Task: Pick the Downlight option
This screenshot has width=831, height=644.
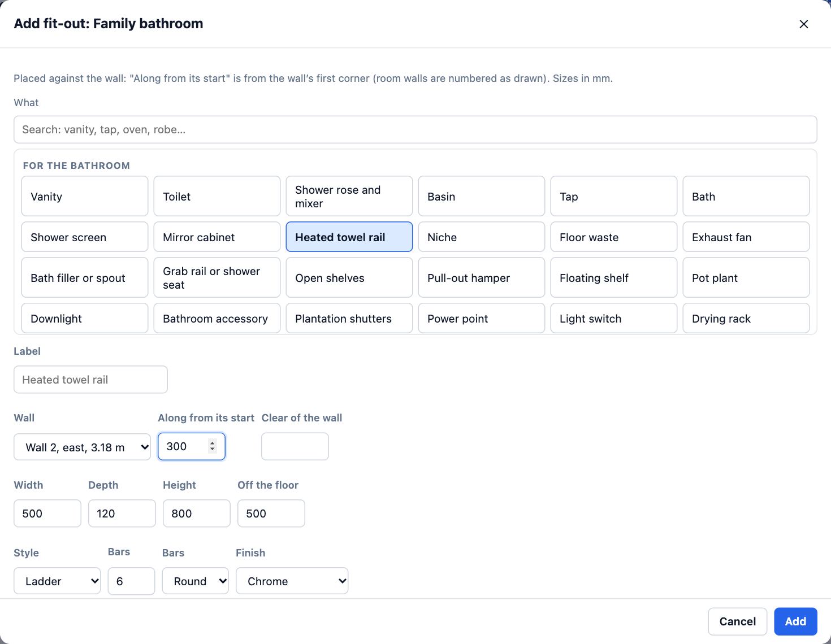Action: [x=85, y=318]
